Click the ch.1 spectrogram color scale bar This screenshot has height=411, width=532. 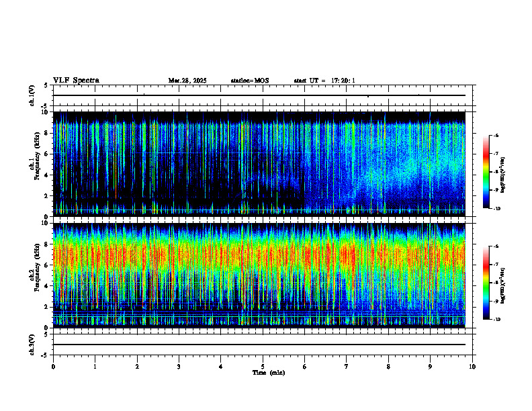click(486, 172)
